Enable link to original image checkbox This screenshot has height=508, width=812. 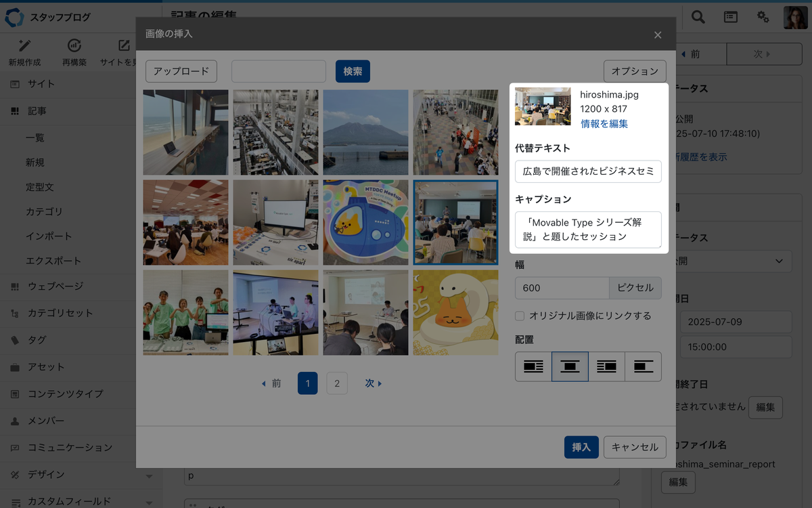[x=520, y=316]
